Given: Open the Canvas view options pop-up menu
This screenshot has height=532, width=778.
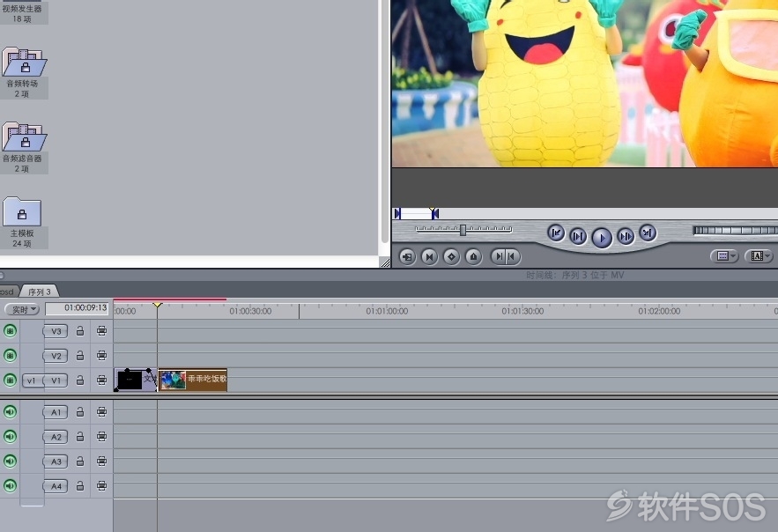Looking at the screenshot, I should 724,255.
